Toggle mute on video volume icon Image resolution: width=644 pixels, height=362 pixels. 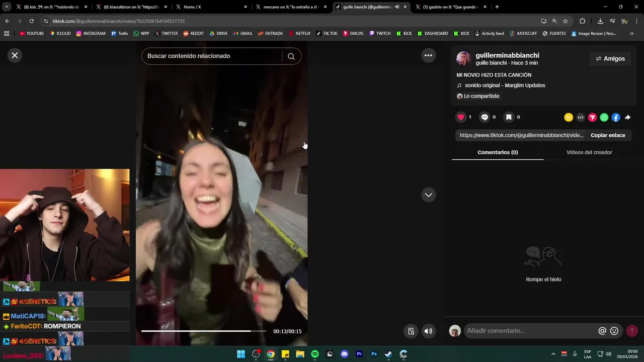click(x=428, y=331)
